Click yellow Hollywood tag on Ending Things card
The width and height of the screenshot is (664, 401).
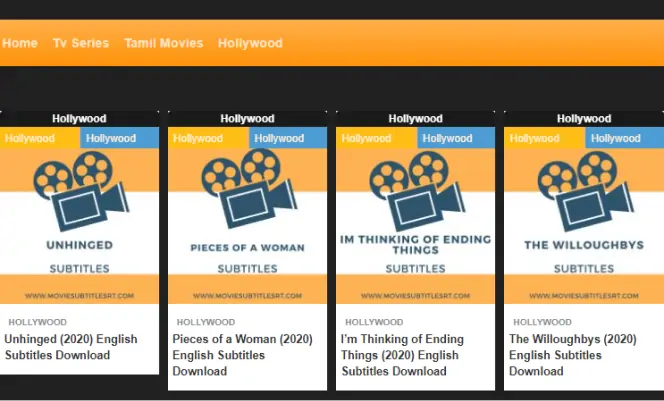376,138
